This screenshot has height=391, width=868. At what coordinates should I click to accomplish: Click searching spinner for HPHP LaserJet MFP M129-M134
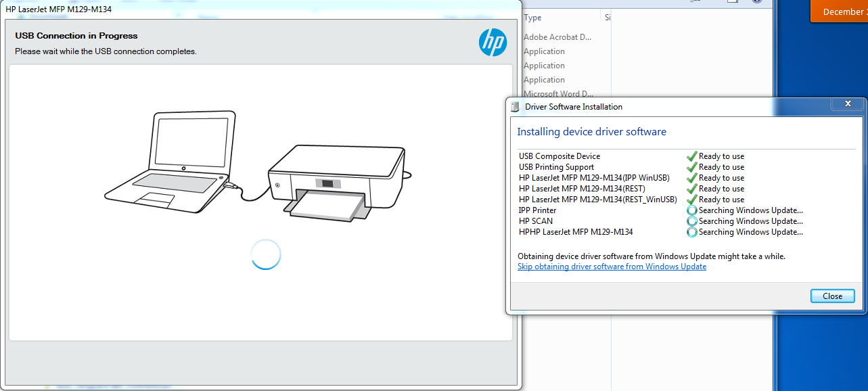691,232
